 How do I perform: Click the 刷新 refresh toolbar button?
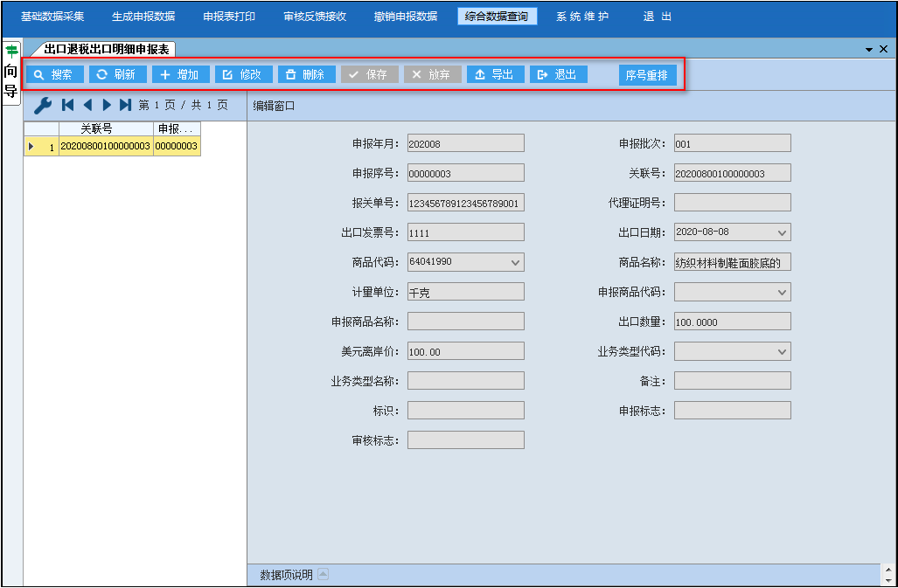(x=117, y=75)
